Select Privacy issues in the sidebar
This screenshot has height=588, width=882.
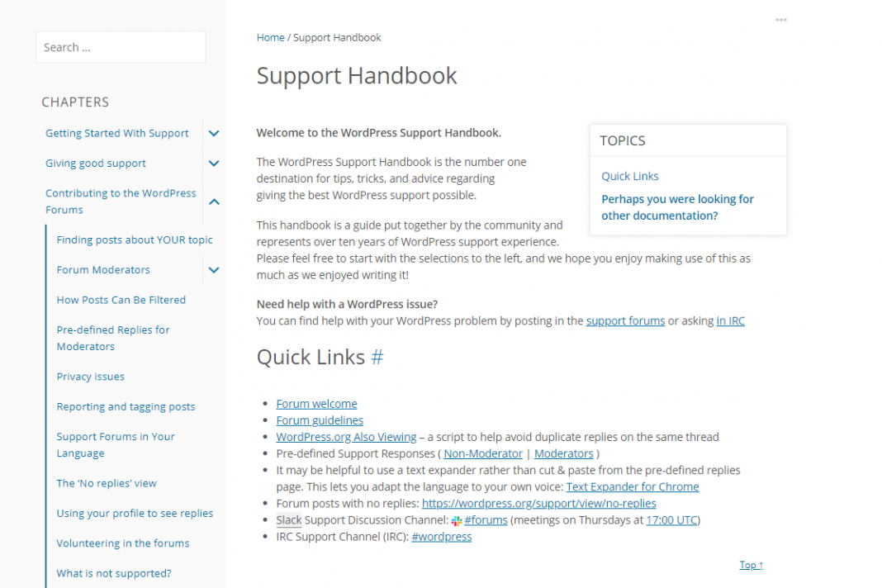(90, 376)
